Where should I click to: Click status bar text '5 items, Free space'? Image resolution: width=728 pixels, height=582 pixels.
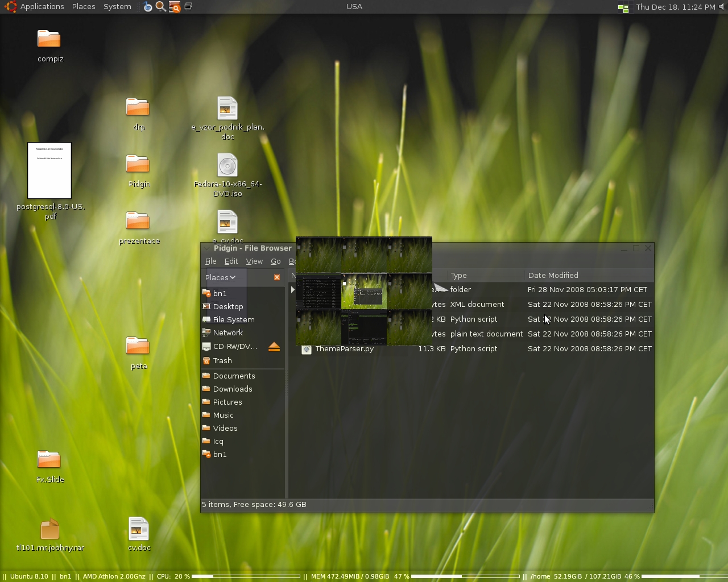click(254, 504)
